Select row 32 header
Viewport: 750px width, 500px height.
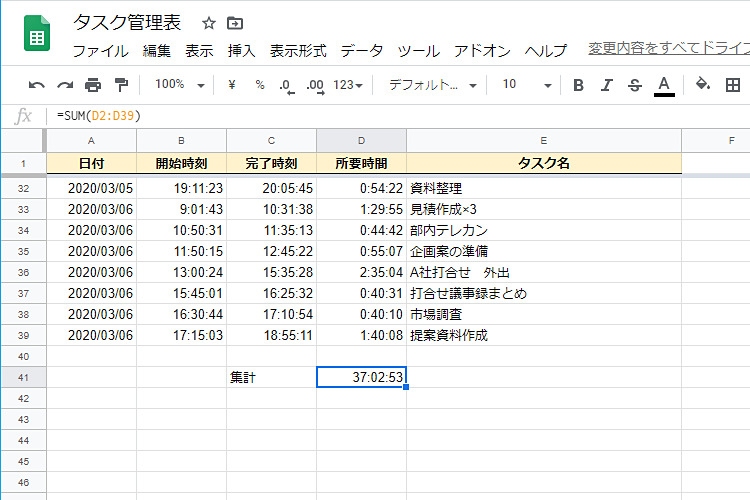point(23,189)
